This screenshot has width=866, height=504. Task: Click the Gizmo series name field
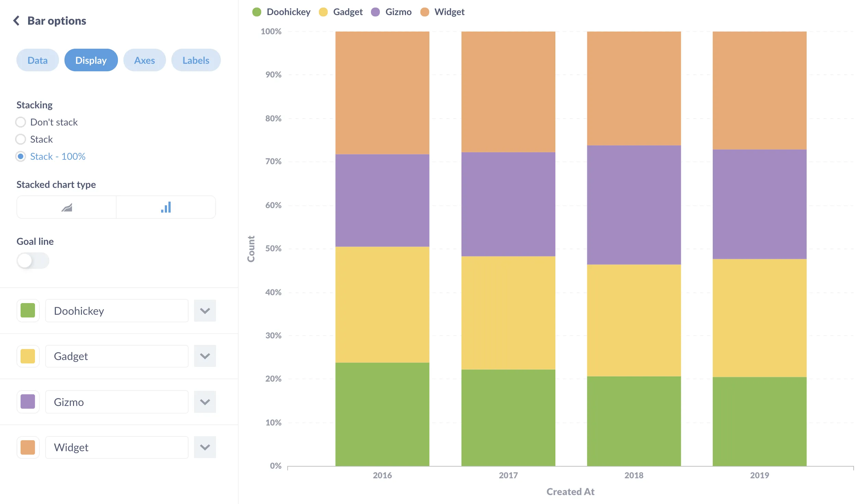(117, 401)
